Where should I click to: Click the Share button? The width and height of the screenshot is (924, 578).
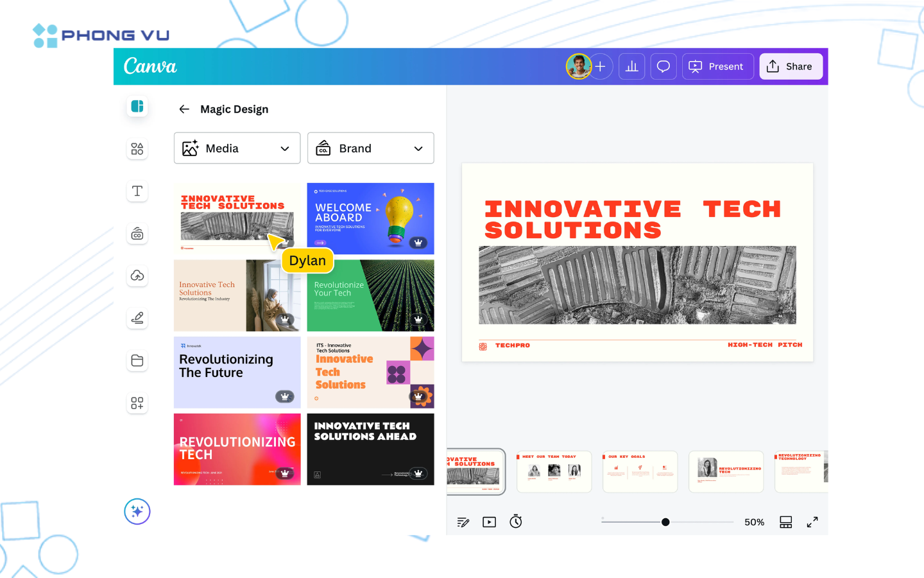pos(791,67)
